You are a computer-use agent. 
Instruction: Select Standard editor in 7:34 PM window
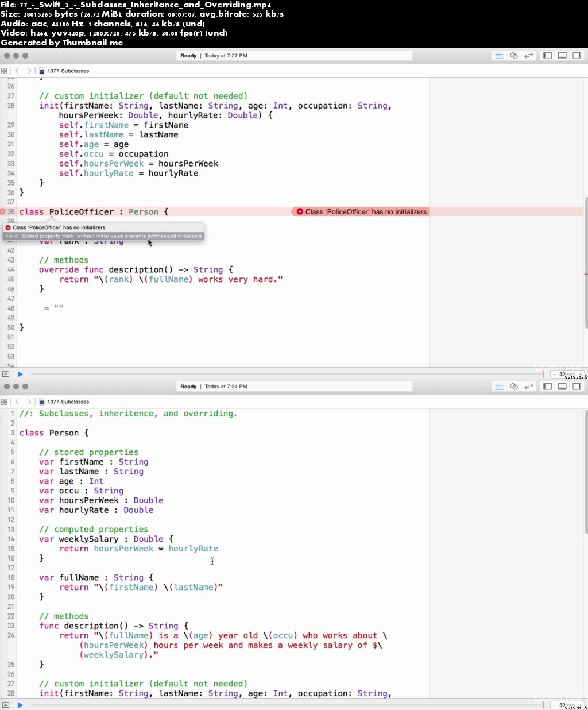pyautogui.click(x=499, y=387)
